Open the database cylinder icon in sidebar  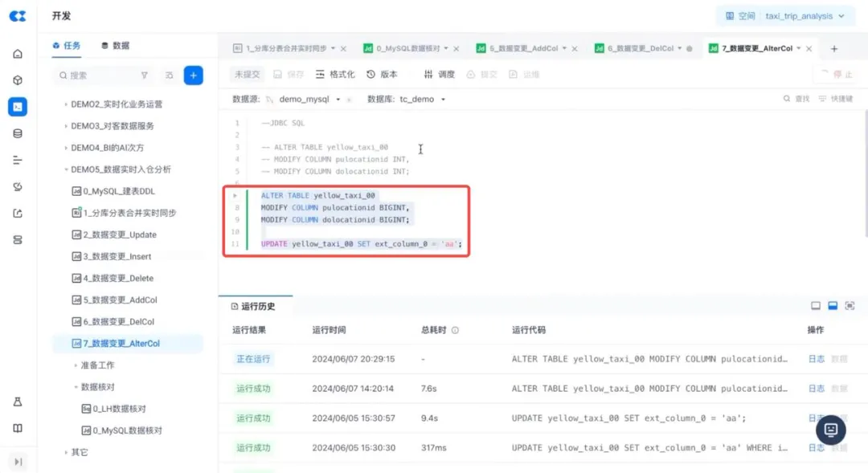[x=18, y=133]
